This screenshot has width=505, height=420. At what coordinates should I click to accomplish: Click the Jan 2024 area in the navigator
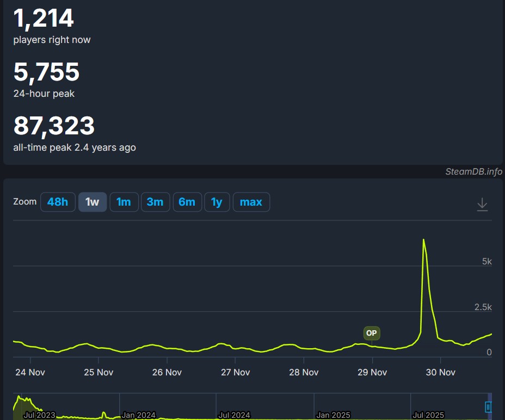pos(138,415)
